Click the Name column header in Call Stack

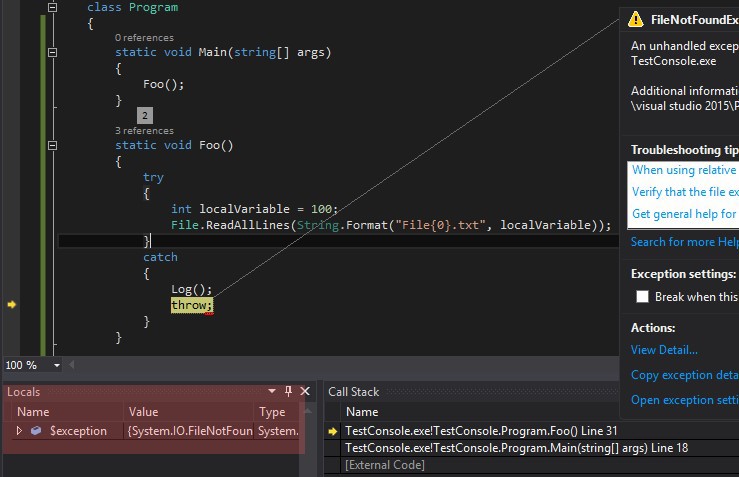pyautogui.click(x=362, y=412)
